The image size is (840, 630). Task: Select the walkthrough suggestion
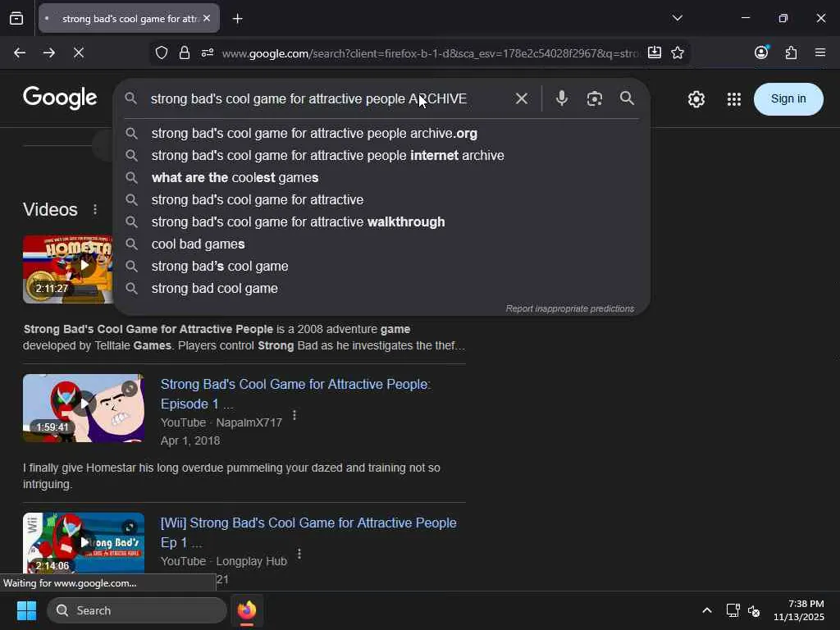(381, 221)
